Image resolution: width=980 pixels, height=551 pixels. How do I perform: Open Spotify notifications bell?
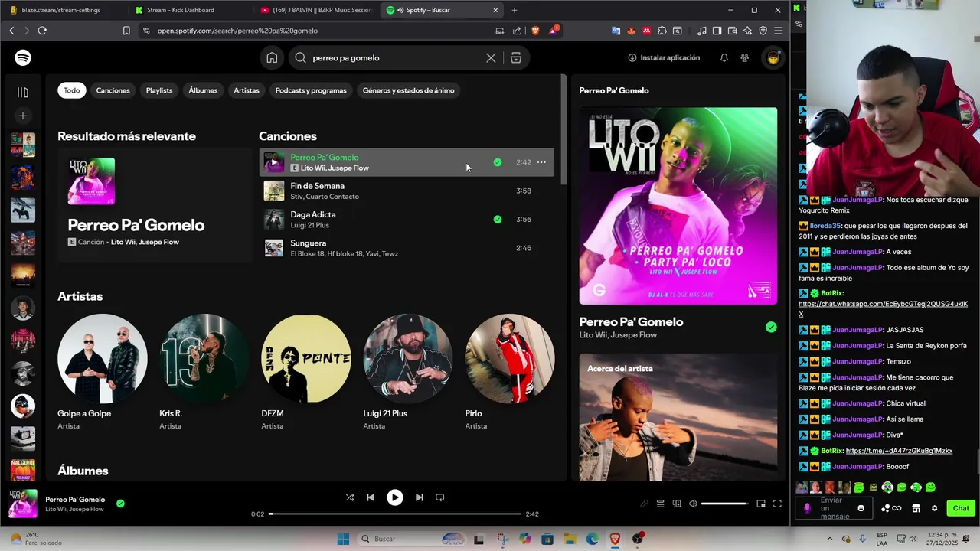[724, 58]
